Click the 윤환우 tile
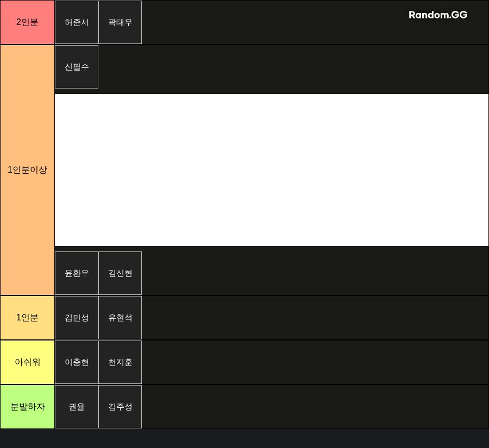The image size is (489, 448). 77,273
